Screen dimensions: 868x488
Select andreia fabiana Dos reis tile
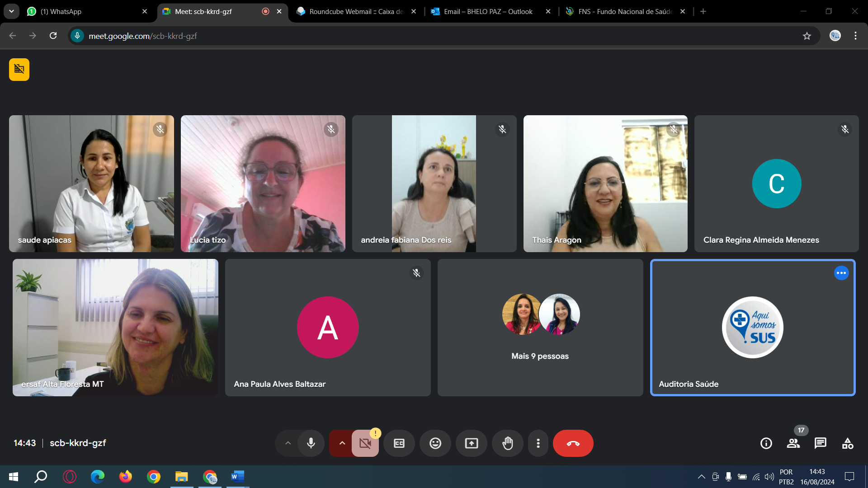[434, 183]
